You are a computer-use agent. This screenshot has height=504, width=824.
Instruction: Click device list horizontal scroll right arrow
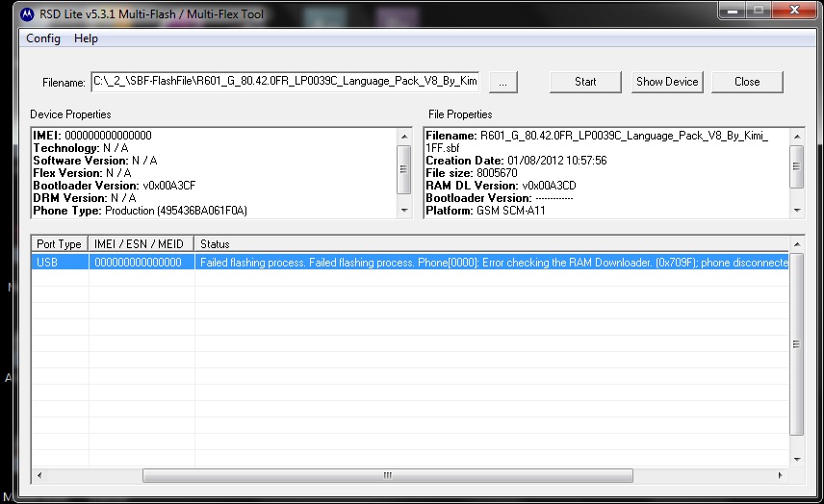(x=781, y=475)
